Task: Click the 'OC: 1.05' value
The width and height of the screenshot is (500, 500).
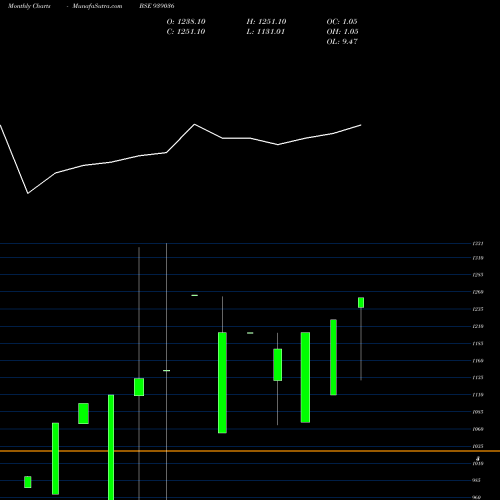Action: (x=342, y=22)
